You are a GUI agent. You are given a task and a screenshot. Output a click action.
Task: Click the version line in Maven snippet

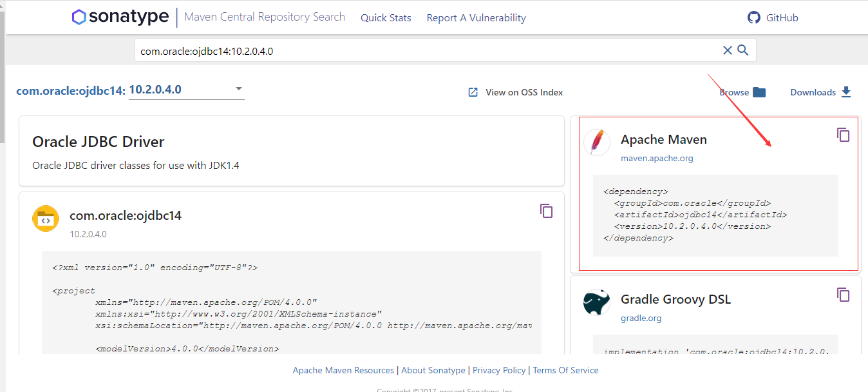tap(692, 226)
